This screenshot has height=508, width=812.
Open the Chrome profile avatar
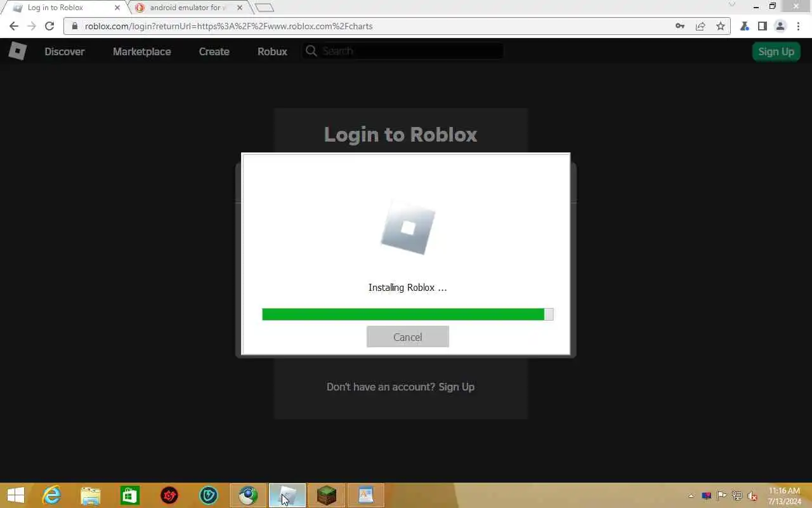(x=780, y=26)
